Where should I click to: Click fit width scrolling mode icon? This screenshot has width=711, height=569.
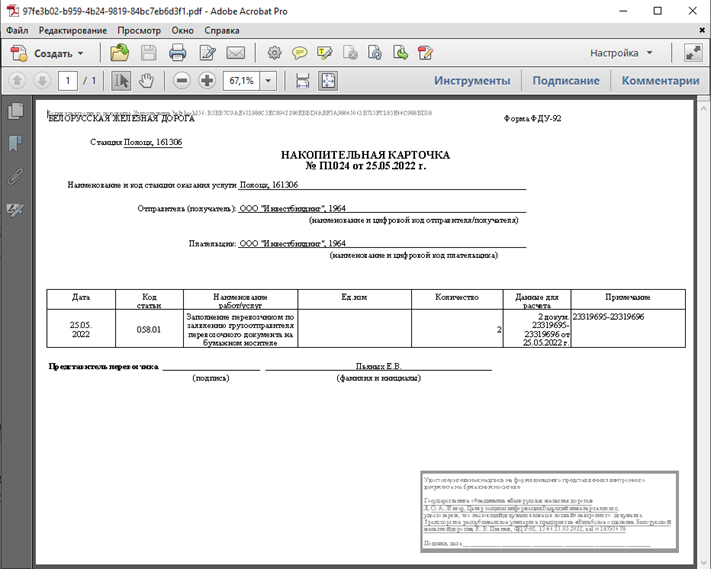pos(302,81)
